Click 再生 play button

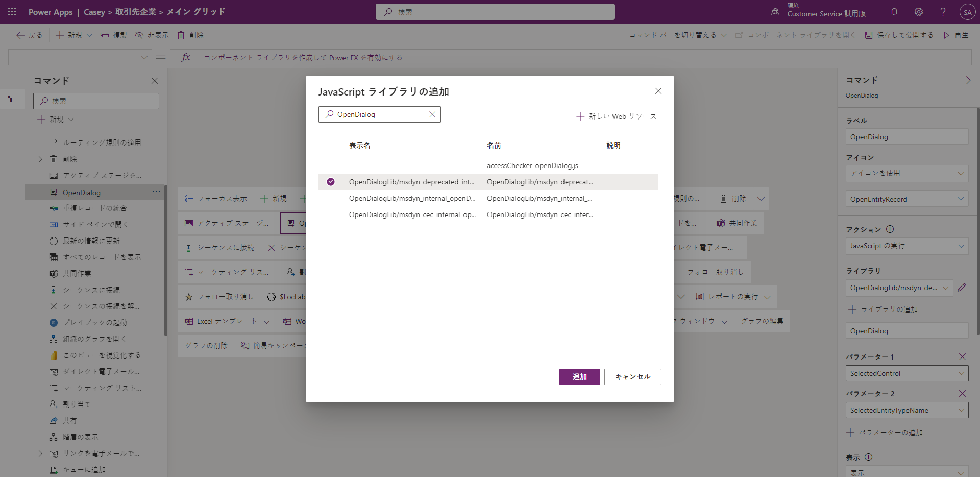click(x=955, y=35)
